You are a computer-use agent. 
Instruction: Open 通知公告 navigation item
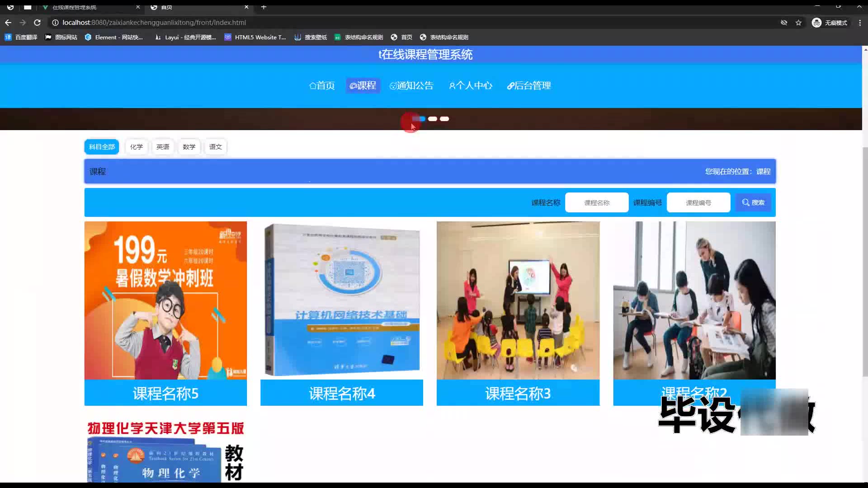pos(411,85)
